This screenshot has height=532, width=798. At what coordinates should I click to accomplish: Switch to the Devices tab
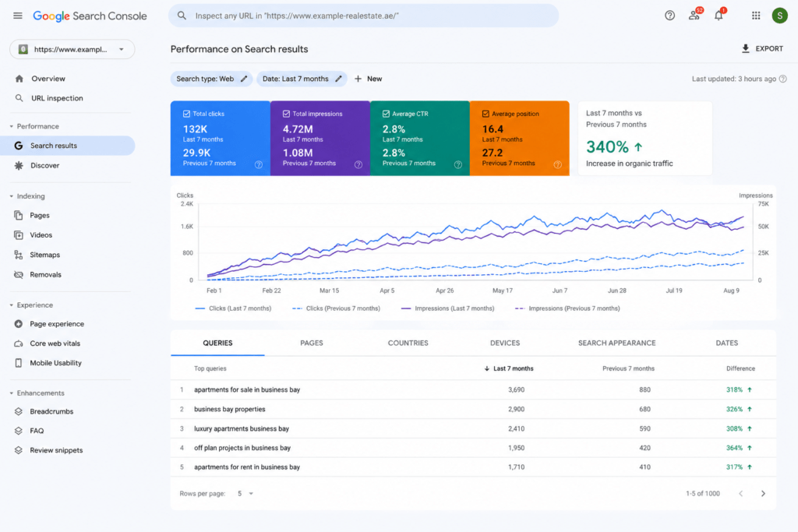coord(505,344)
